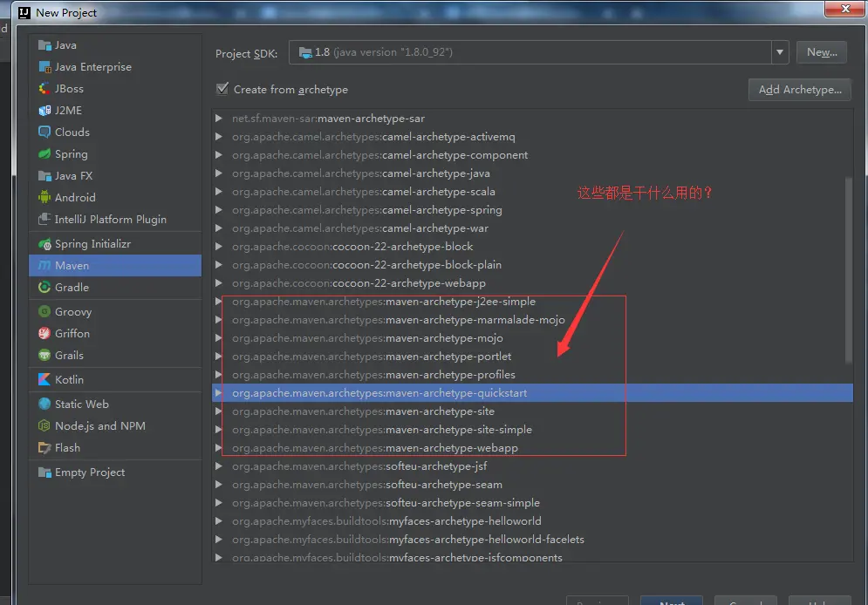The width and height of the screenshot is (868, 605).
Task: Pick the Grails icon
Action: (44, 356)
